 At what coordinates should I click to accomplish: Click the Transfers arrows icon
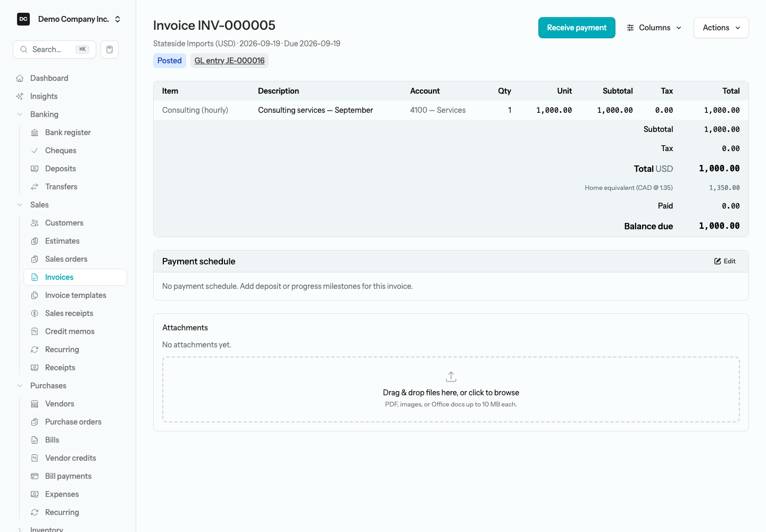[x=35, y=187]
